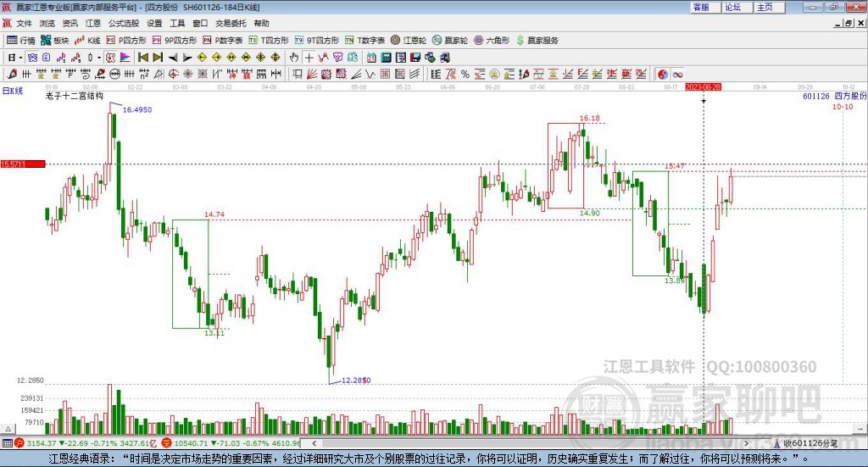Jump to last bar icon
Screen dimensions: 868x467
point(158,58)
